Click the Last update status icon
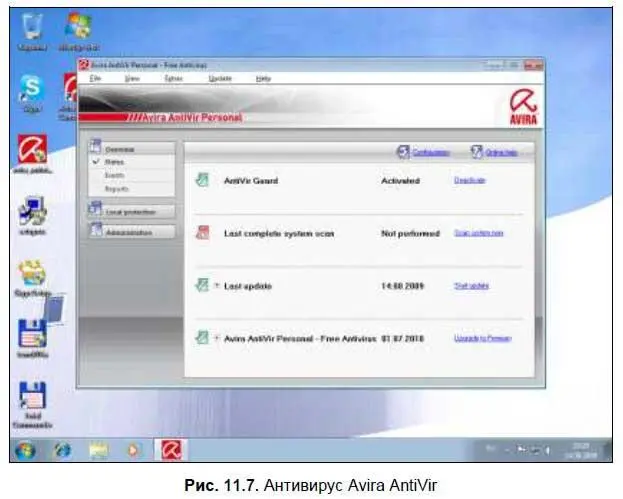This screenshot has width=623, height=499. (202, 285)
